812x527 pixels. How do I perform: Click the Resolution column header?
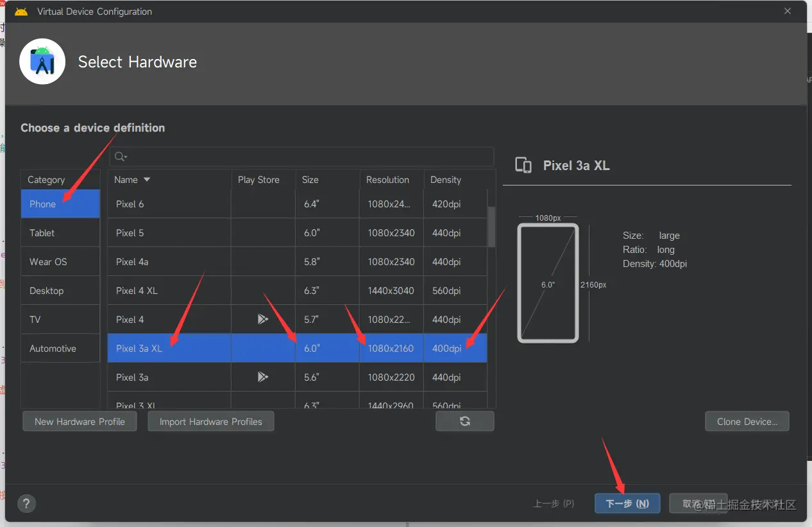pyautogui.click(x=391, y=180)
